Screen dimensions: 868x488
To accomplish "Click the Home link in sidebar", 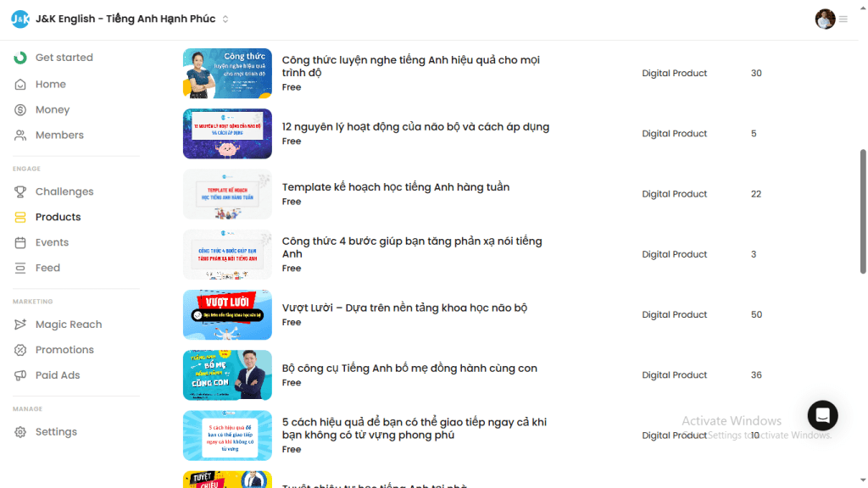I will coord(52,84).
